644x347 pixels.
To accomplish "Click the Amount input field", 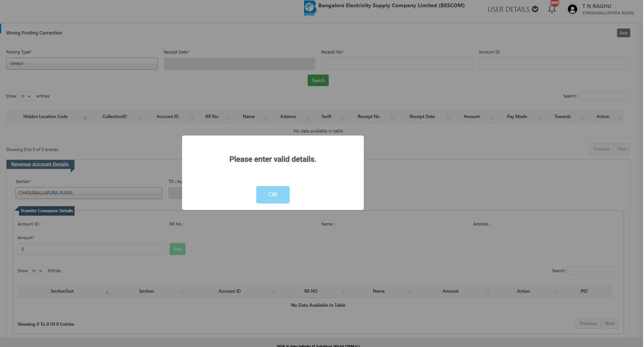I will coord(90,249).
